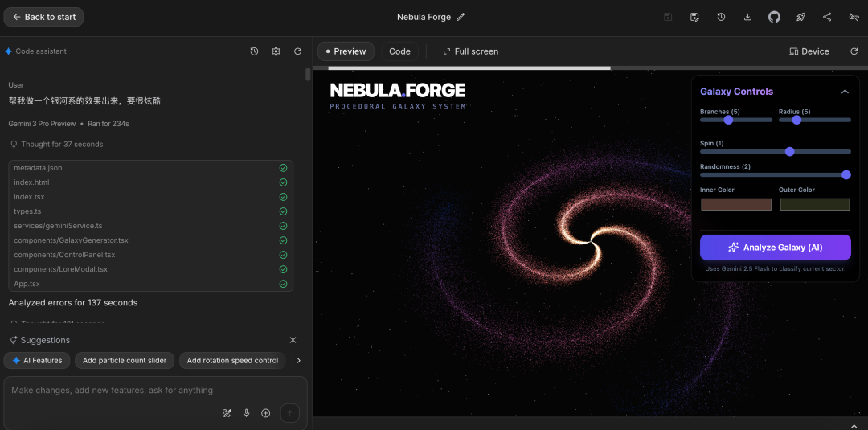Click the plus attachment icon in prompt box
The width and height of the screenshot is (868, 430).
266,413
